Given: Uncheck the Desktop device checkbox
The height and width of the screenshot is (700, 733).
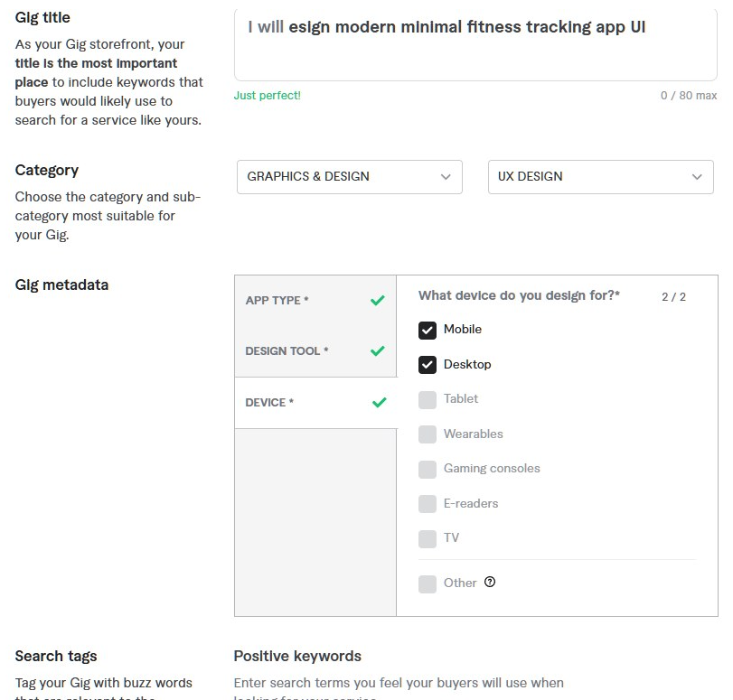Looking at the screenshot, I should (428, 365).
